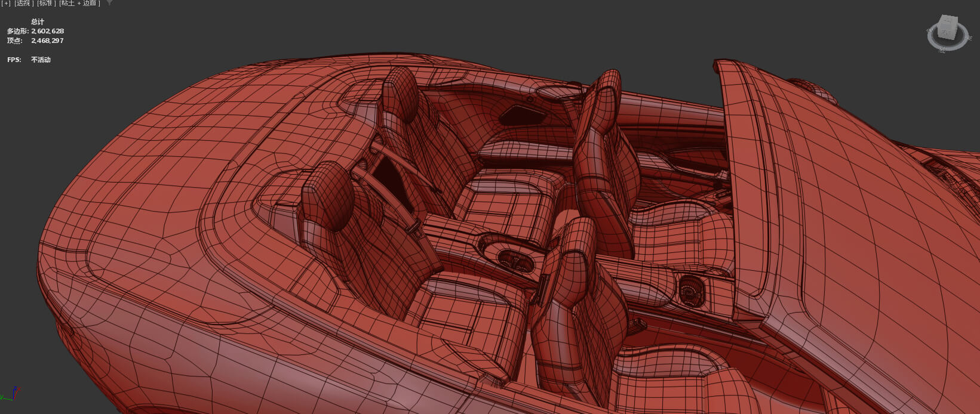
Task: Open the 标准 viewport label menu
Action: coord(46,3)
